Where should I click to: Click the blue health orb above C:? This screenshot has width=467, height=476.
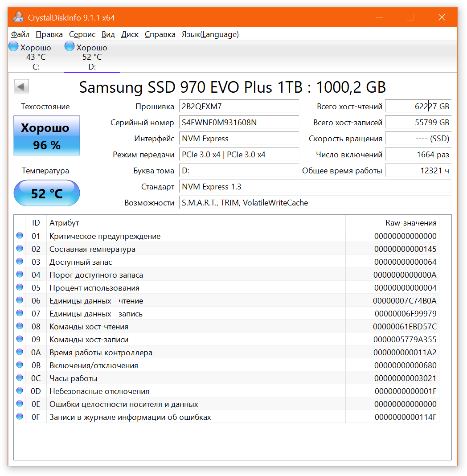13,46
